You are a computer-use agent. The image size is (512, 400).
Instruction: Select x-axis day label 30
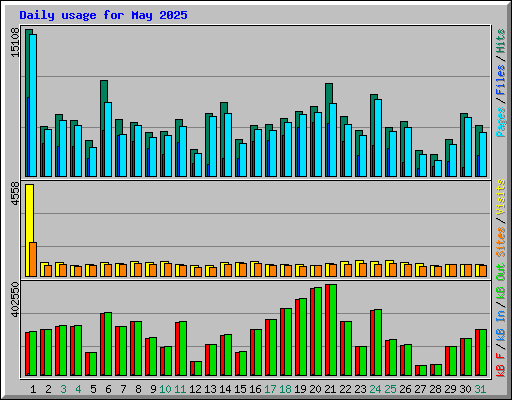click(x=465, y=389)
